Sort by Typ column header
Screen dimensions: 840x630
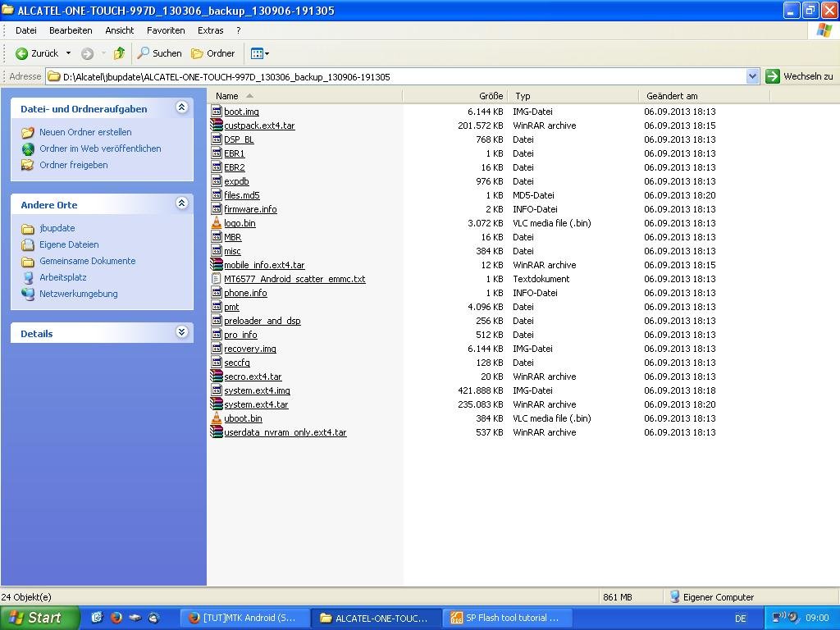(573, 96)
